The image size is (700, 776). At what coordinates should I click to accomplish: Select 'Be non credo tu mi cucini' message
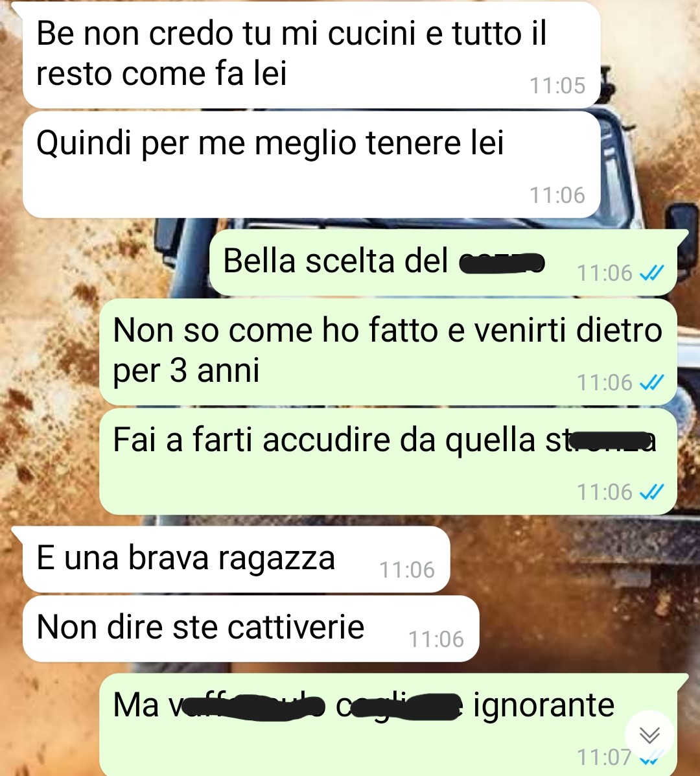click(312, 55)
